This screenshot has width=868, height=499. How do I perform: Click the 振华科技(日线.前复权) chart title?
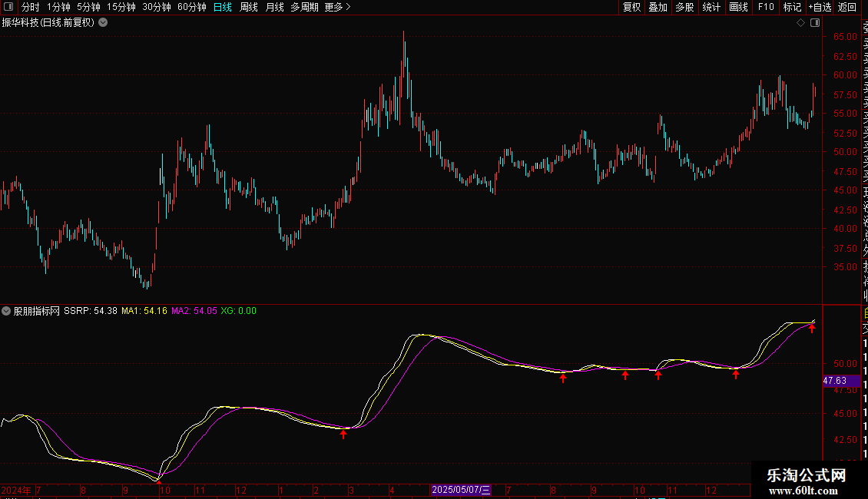pyautogui.click(x=48, y=23)
